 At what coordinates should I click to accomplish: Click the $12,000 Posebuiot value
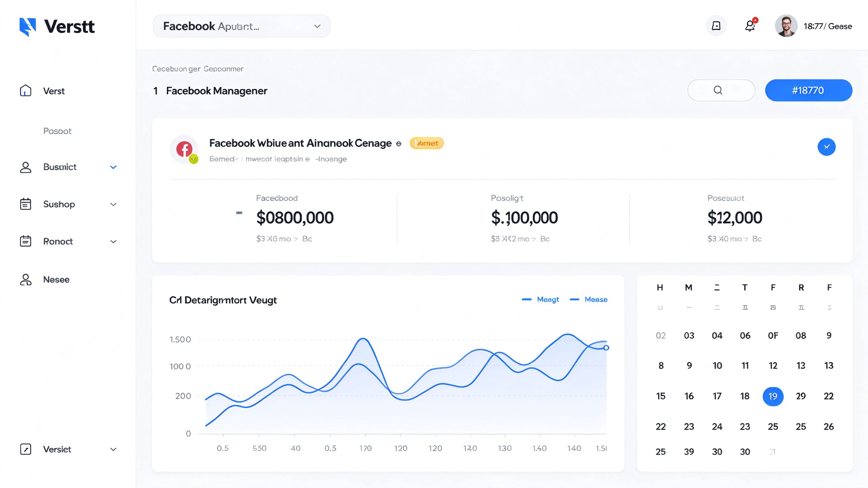tap(734, 218)
